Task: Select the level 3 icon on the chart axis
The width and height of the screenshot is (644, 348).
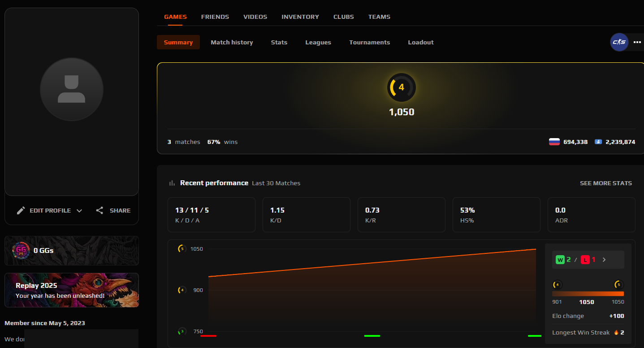Action: tap(181, 331)
